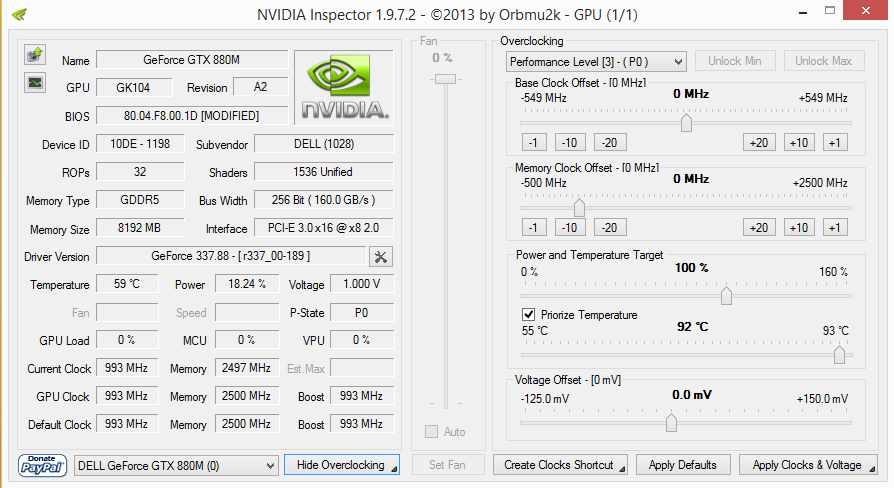
Task: Click the Driver Version field
Action: (231, 256)
